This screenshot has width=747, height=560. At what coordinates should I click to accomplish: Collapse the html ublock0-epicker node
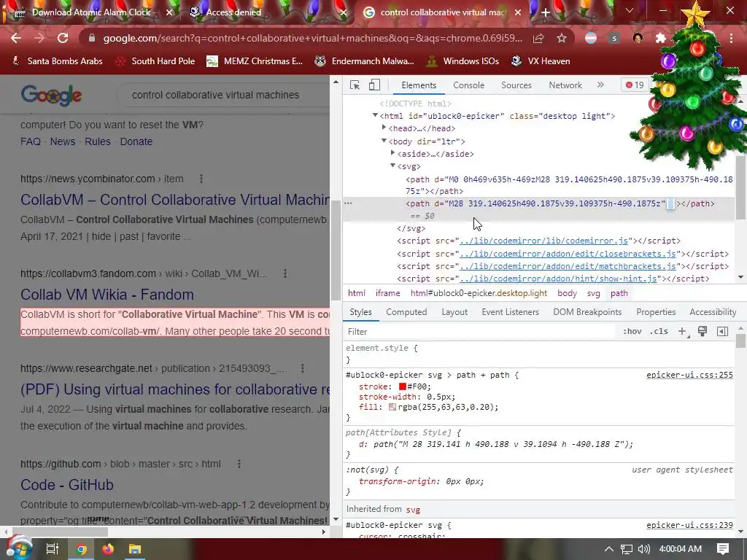[x=375, y=115]
